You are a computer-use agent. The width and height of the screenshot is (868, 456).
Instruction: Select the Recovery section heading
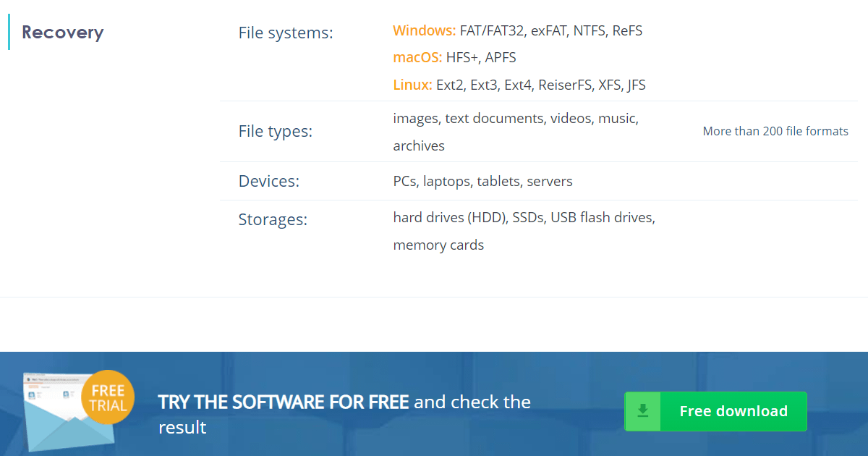tap(63, 33)
